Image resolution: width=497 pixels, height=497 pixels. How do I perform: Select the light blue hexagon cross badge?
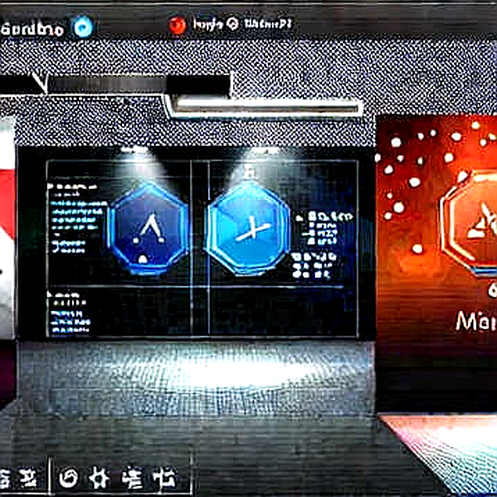[x=248, y=228]
